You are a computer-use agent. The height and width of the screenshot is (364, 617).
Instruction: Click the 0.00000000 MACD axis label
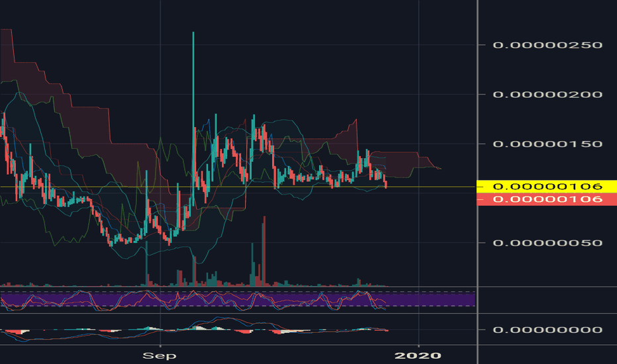coord(547,330)
